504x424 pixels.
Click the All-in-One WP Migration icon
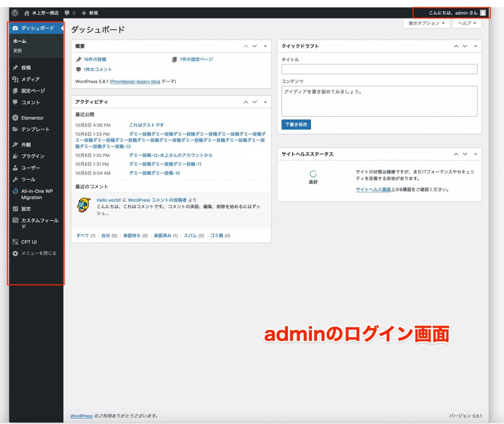[x=15, y=191]
